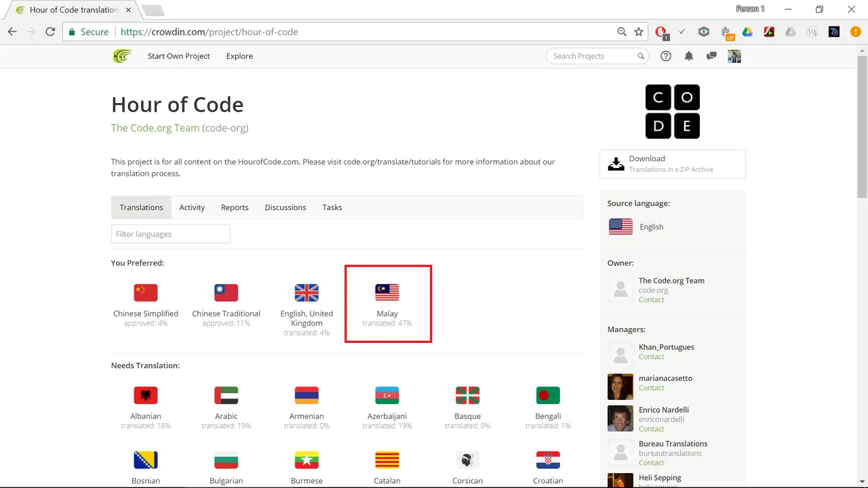Click the address bar URL
The image size is (868, 488).
209,32
